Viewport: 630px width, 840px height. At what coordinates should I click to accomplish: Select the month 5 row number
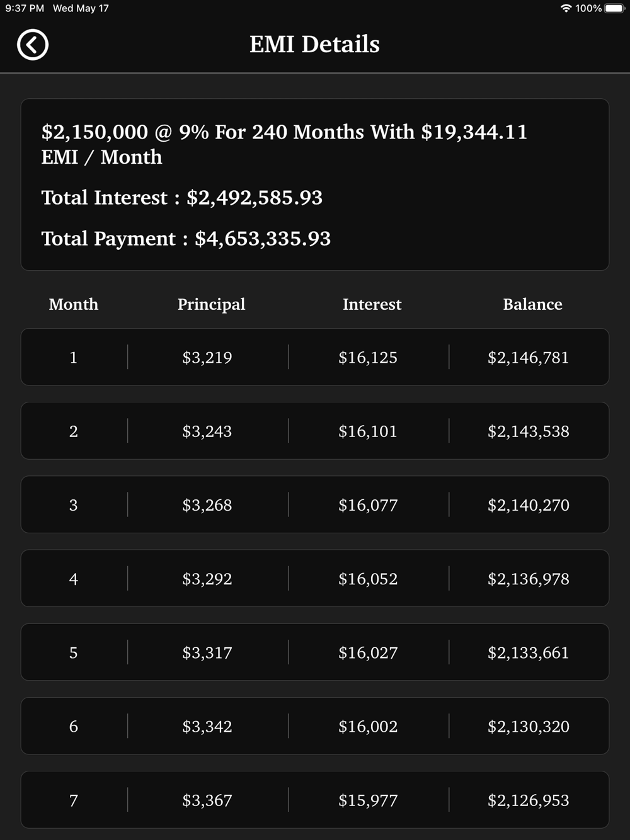pos(74,652)
